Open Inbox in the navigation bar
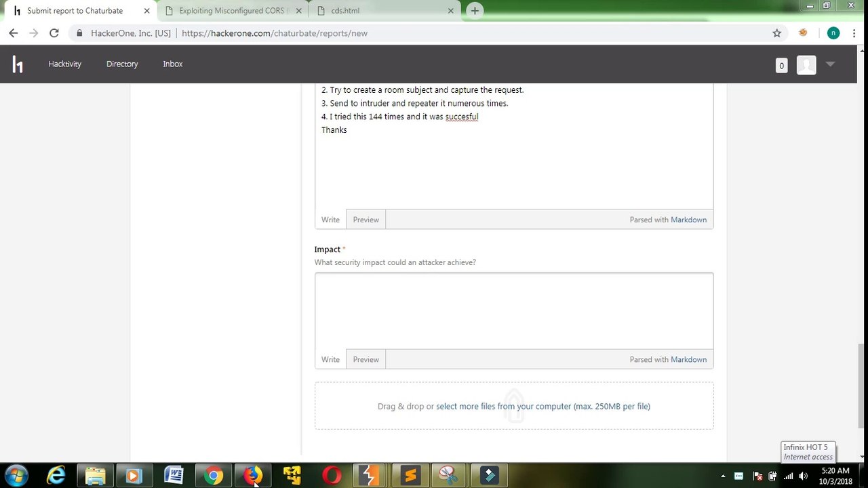868x488 pixels. (173, 64)
